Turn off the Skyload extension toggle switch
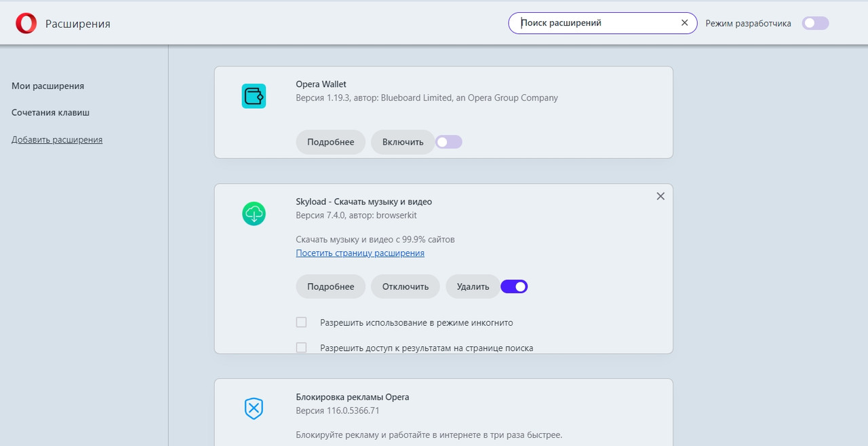Image resolution: width=868 pixels, height=446 pixels. tap(514, 286)
